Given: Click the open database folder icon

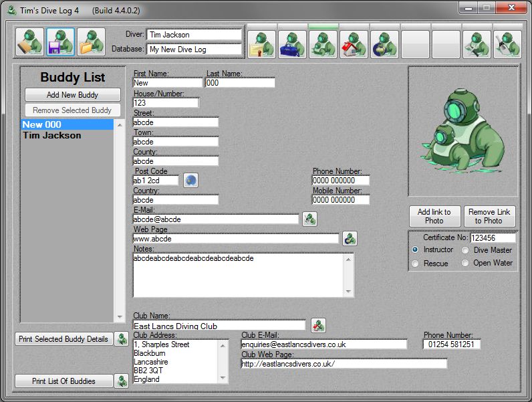Looking at the screenshot, I should (92, 42).
